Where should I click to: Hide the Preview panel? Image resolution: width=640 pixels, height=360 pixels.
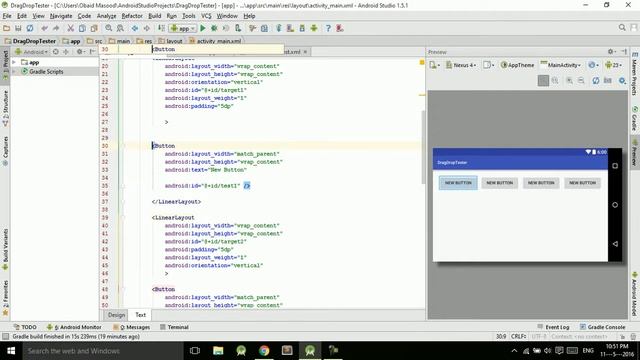pos(624,52)
